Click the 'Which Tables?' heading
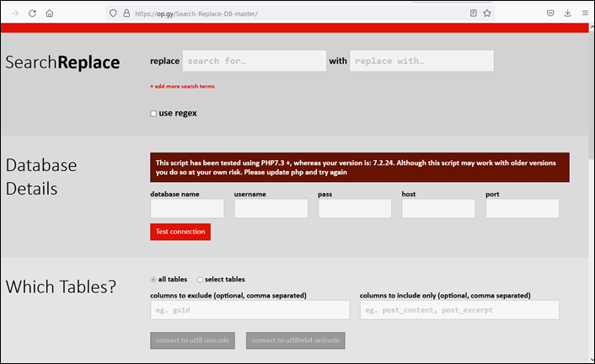Image resolution: width=595 pixels, height=364 pixels. click(61, 287)
